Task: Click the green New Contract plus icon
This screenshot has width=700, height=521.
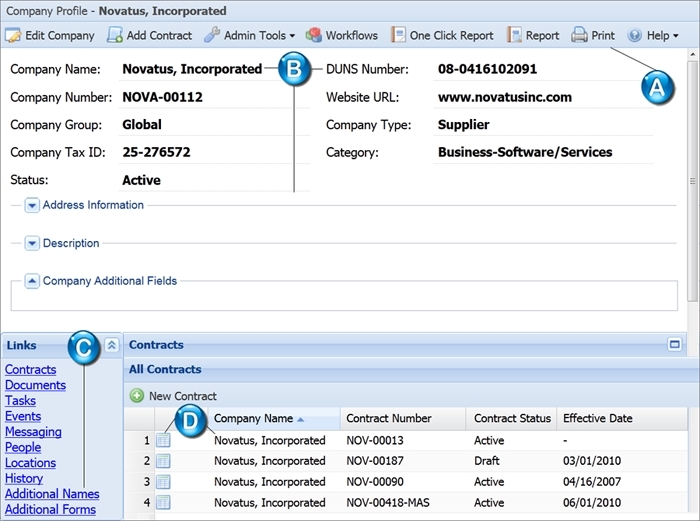Action: pyautogui.click(x=137, y=396)
